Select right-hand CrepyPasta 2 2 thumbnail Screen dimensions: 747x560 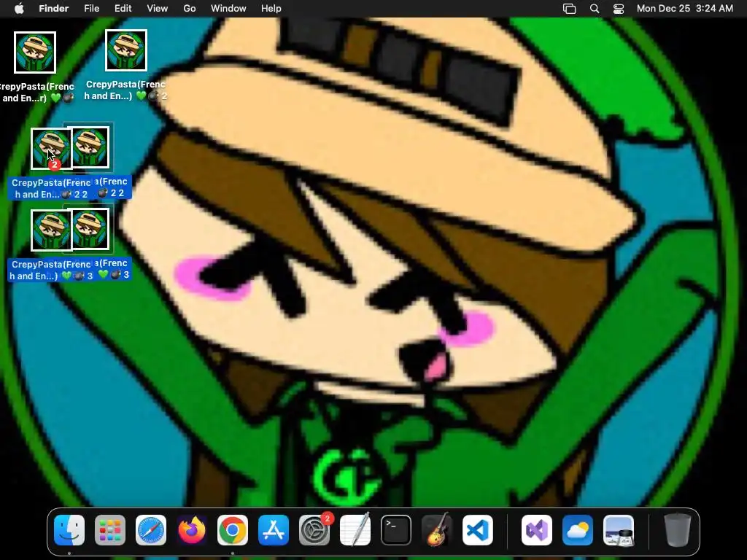[x=90, y=147]
